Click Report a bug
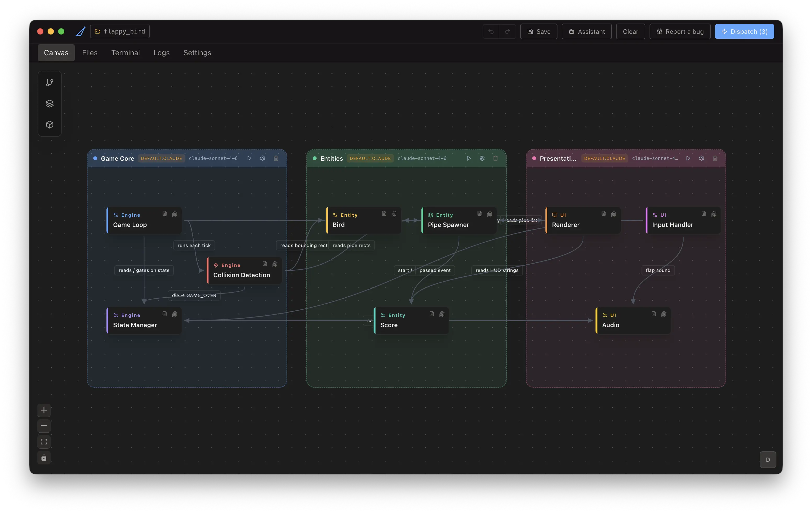 (680, 31)
